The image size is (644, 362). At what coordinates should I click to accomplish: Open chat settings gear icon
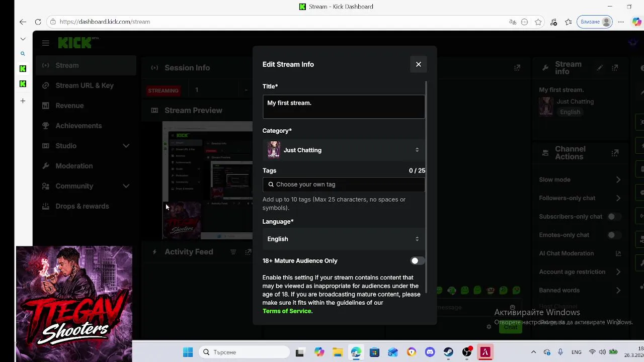click(x=489, y=327)
